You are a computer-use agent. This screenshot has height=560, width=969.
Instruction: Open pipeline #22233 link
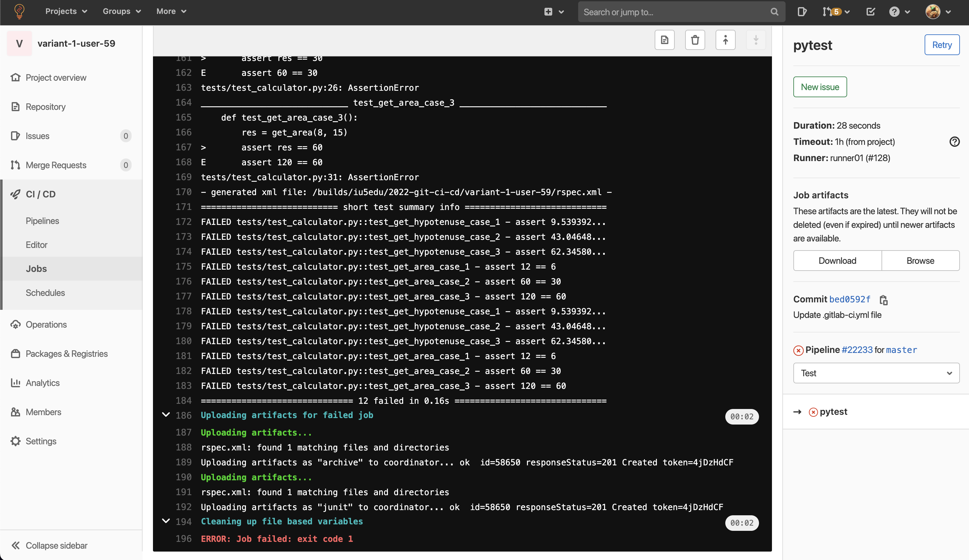coord(857,350)
